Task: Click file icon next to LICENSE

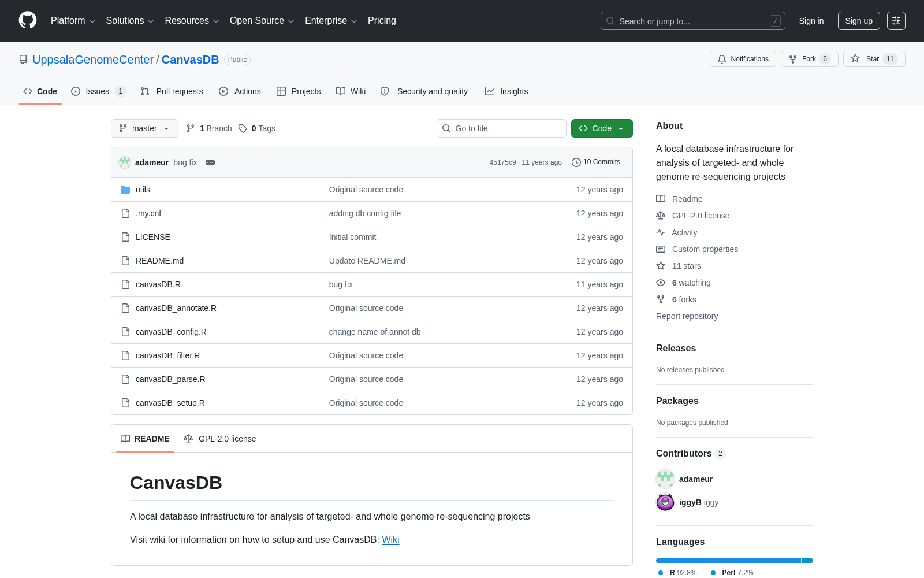Action: pyautogui.click(x=125, y=237)
